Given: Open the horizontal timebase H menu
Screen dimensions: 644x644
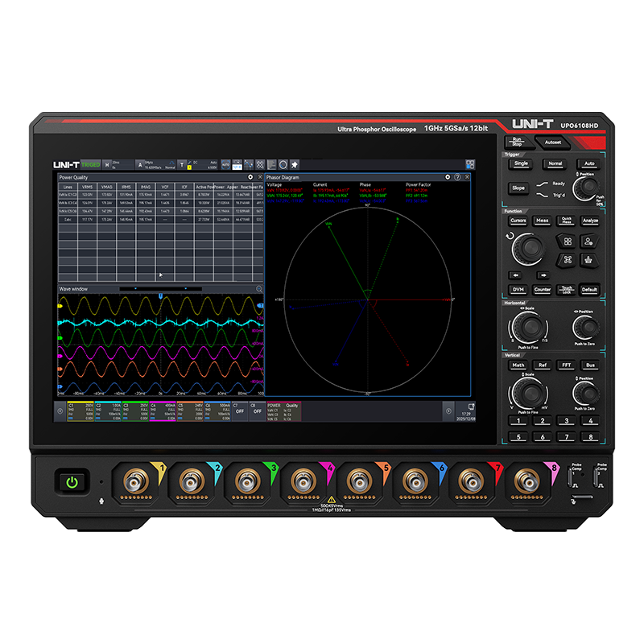Looking at the screenshot, I should click(118, 165).
